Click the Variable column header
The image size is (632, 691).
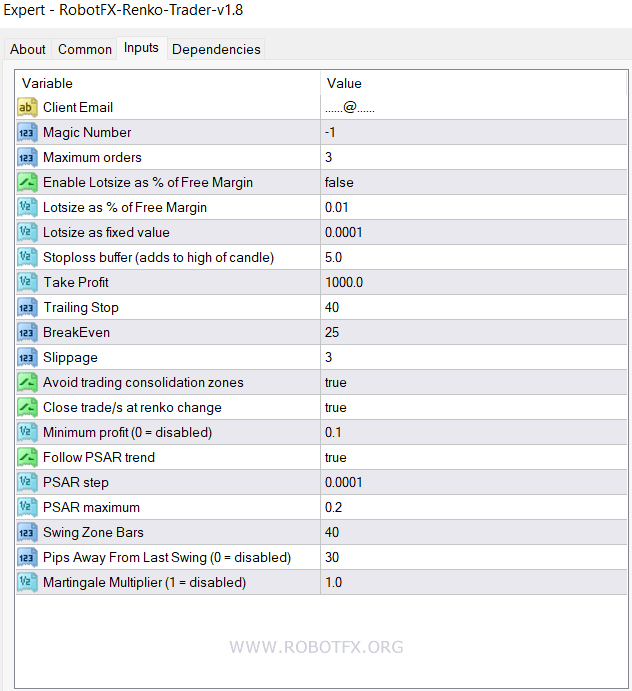(168, 83)
